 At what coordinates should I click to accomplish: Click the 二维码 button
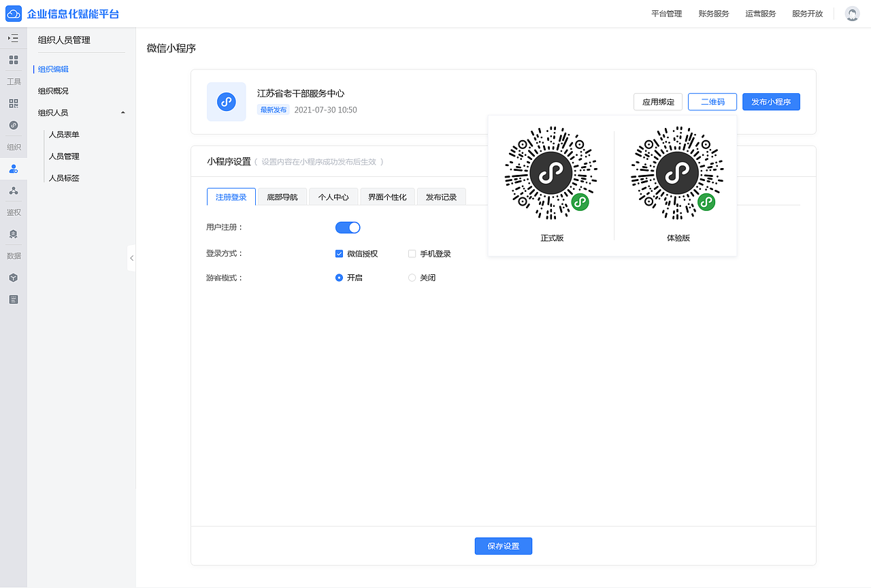pyautogui.click(x=712, y=102)
